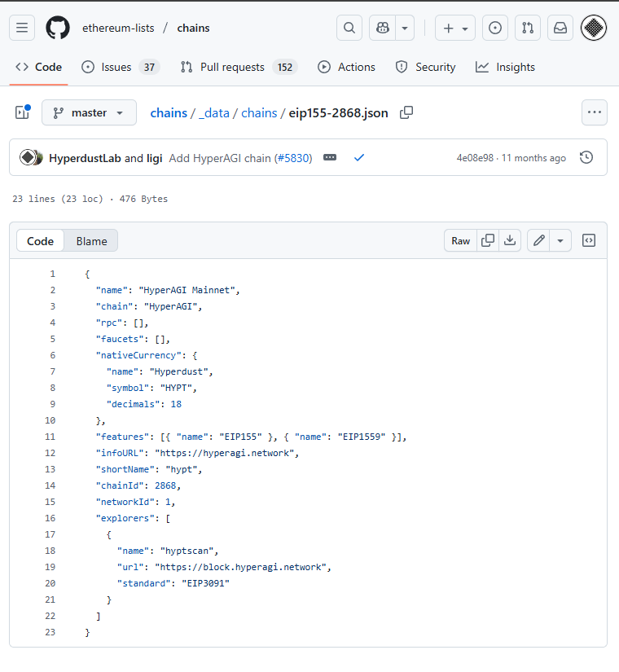Go to GitHub homepage via Octocat logo
Image resolution: width=619 pixels, height=672 pixels.
[x=58, y=28]
